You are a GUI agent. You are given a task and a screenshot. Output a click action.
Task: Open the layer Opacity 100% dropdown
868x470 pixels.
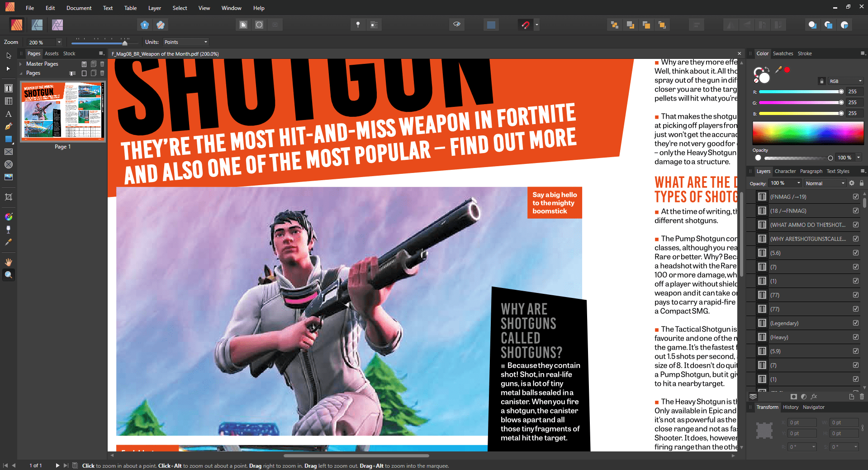click(799, 183)
